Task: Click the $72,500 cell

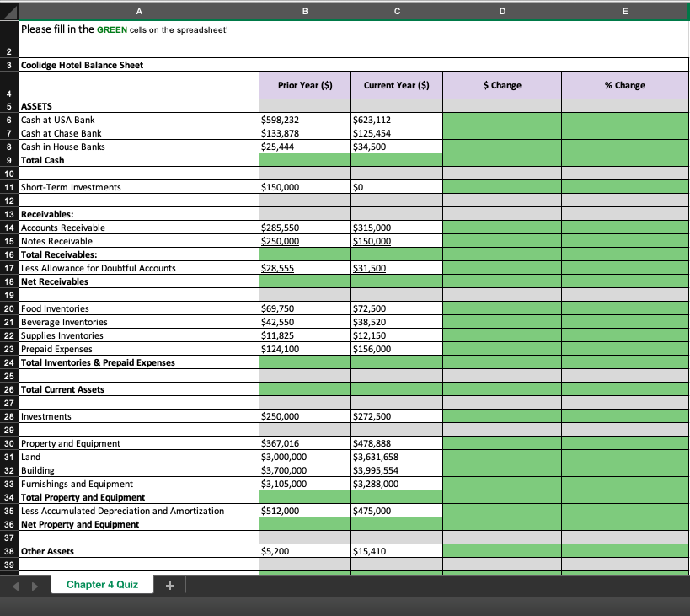Action: click(397, 308)
